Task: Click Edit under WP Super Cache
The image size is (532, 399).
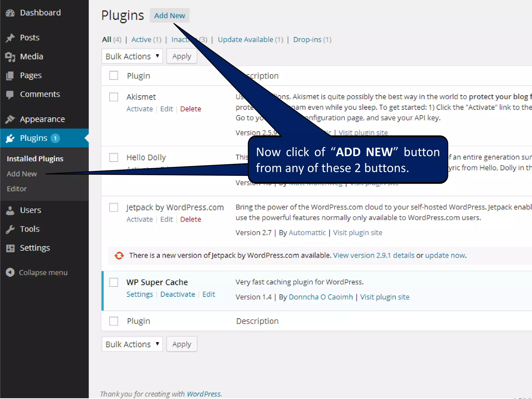Action: click(x=209, y=294)
